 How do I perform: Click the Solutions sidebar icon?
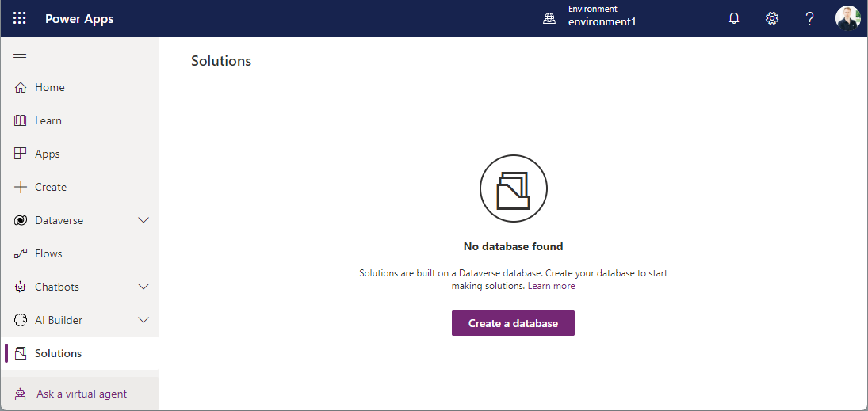21,353
